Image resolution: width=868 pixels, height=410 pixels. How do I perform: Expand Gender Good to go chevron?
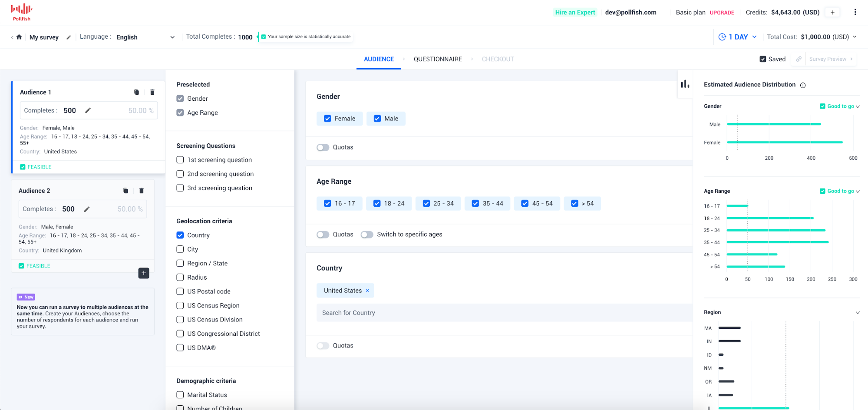click(858, 106)
